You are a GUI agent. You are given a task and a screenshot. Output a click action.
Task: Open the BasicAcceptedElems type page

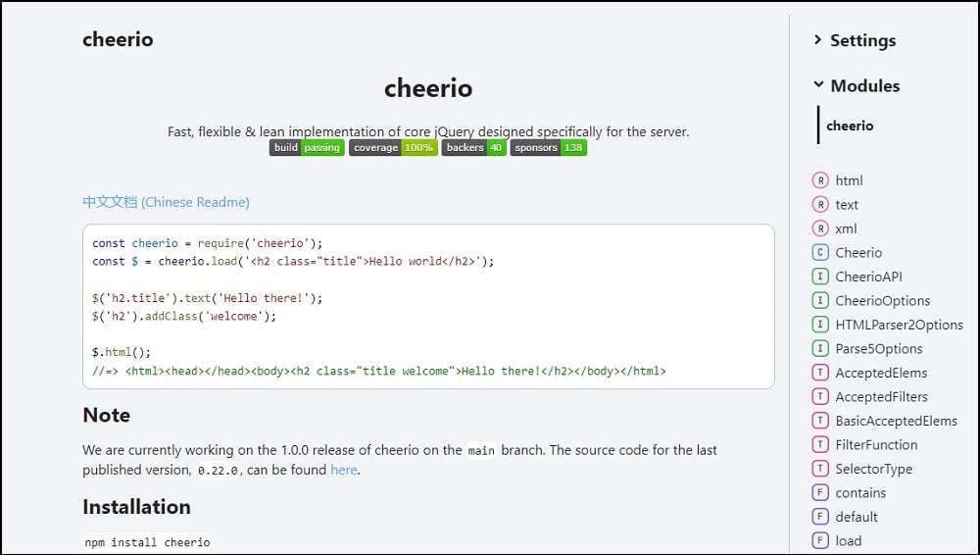[897, 421]
